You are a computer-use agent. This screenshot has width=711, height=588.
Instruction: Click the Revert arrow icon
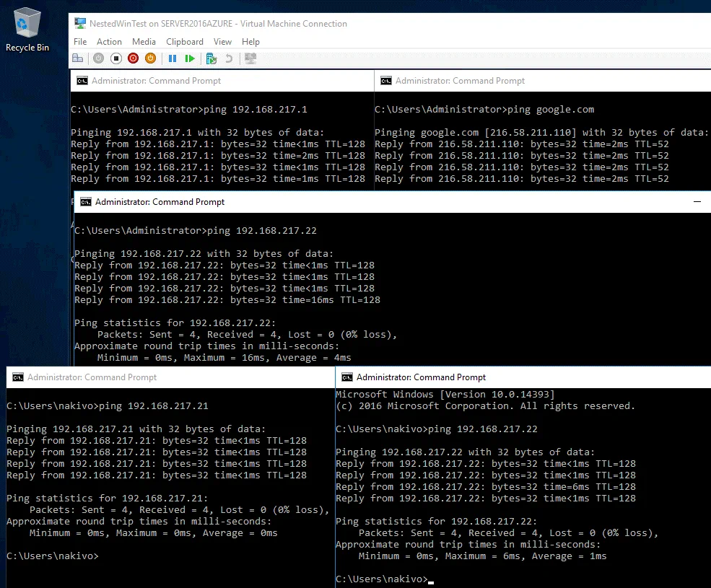point(230,58)
